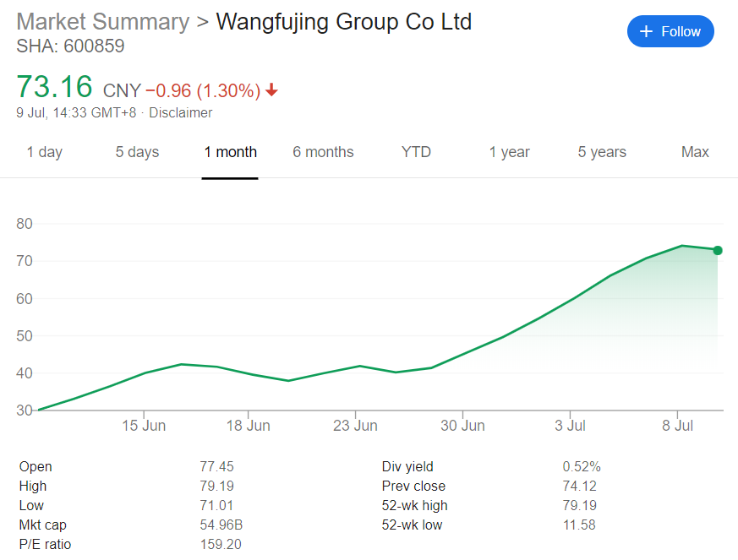Click the timestamp 9 Jul, 14:33 GMT+8
This screenshot has height=560, width=738.
[x=76, y=113]
